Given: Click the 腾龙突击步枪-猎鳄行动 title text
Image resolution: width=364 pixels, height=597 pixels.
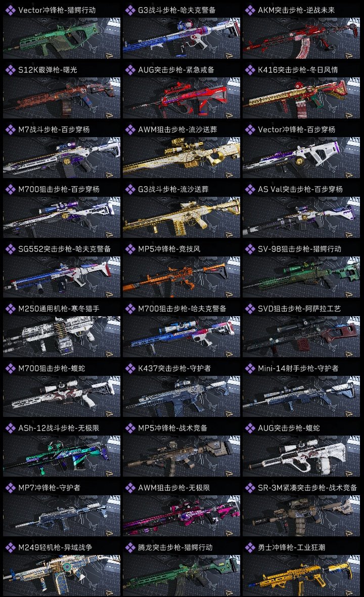Looking at the screenshot, I should 175,547.
